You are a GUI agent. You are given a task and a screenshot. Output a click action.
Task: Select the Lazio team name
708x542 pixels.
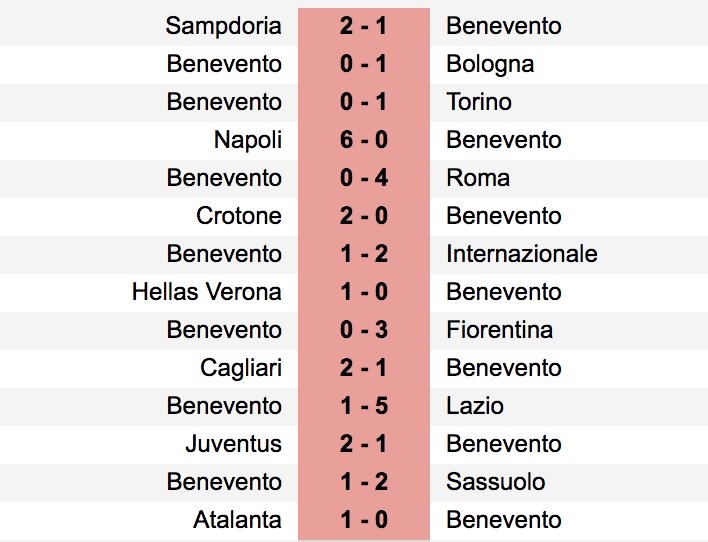coord(475,405)
